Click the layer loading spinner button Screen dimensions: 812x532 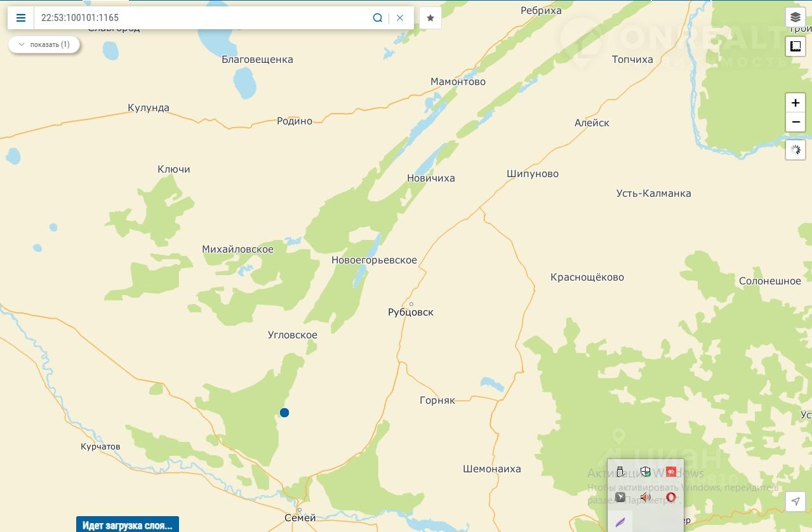pyautogui.click(x=795, y=150)
